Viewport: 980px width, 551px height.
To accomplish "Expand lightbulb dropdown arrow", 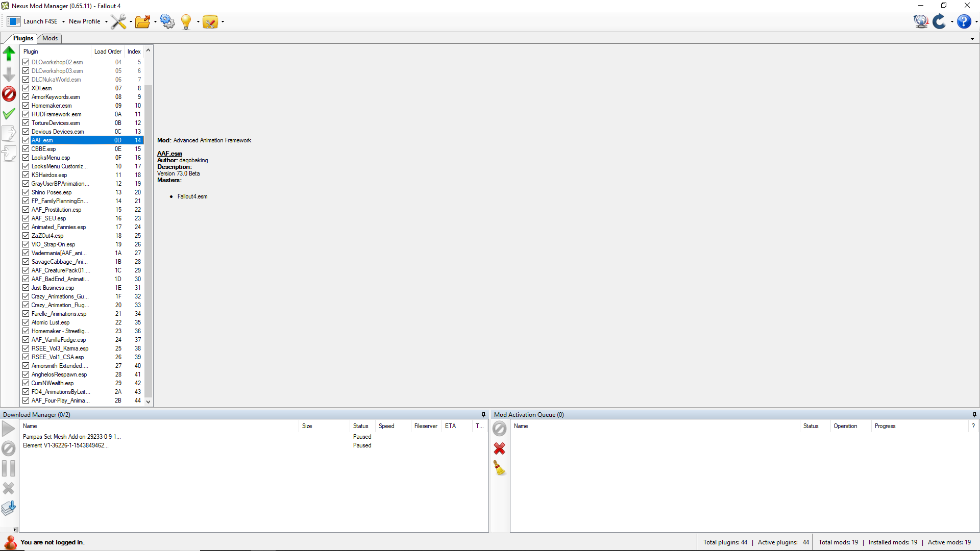I will [x=198, y=21].
